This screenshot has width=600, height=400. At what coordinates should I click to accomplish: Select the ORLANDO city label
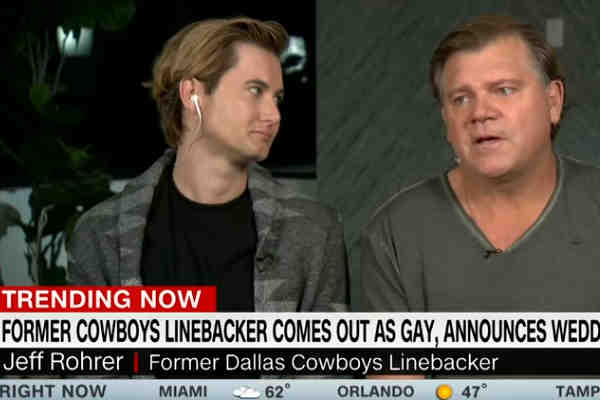[375, 392]
